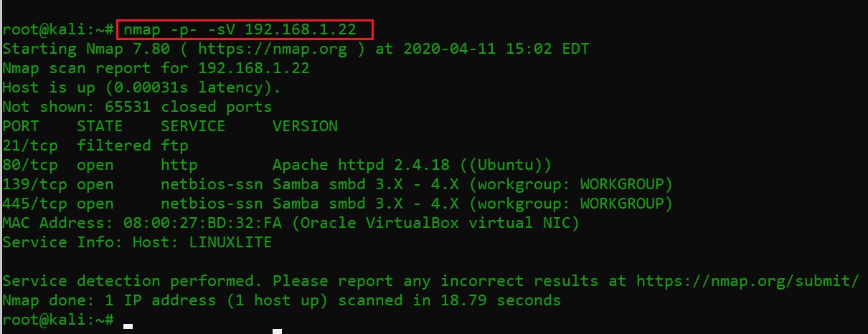
Task: Click the cursor at the bottom prompt
Action: tap(128, 325)
